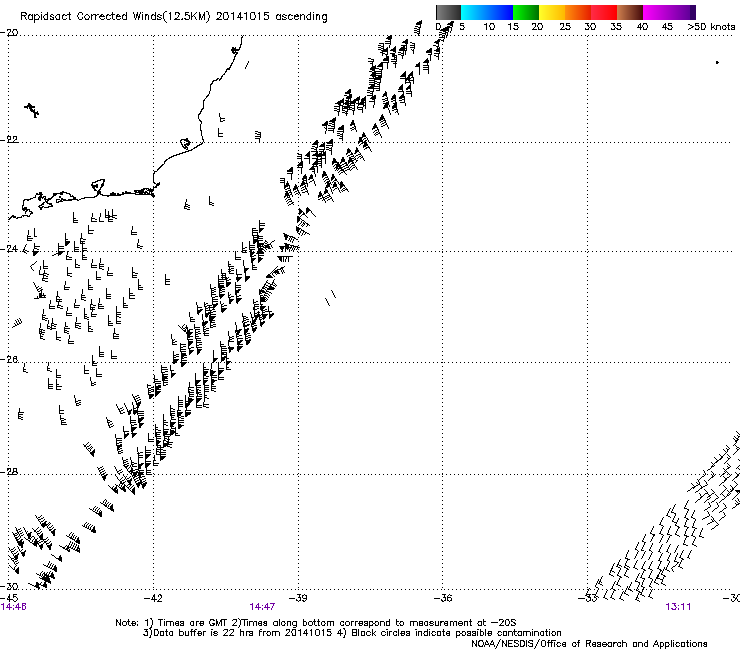Click the '15' label under the color scale
The image size is (740, 650).
pos(513,27)
